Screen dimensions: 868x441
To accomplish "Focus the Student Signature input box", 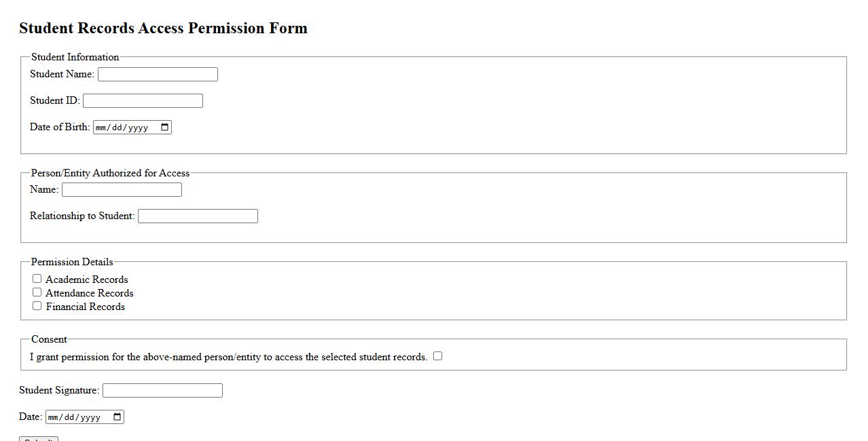I will coord(162,391).
